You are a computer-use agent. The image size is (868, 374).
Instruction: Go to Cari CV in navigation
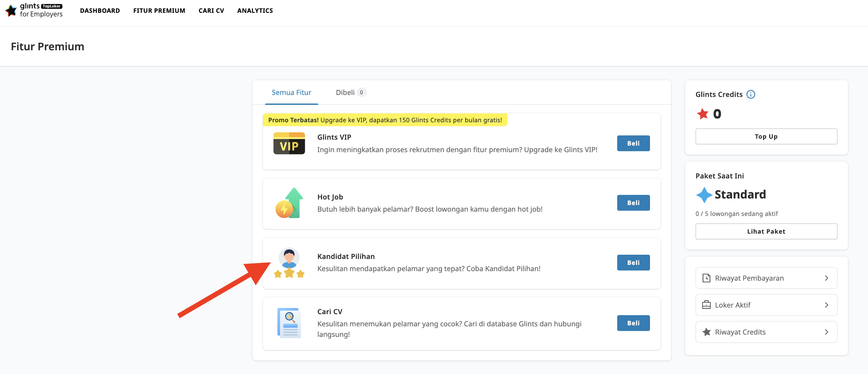(x=211, y=11)
